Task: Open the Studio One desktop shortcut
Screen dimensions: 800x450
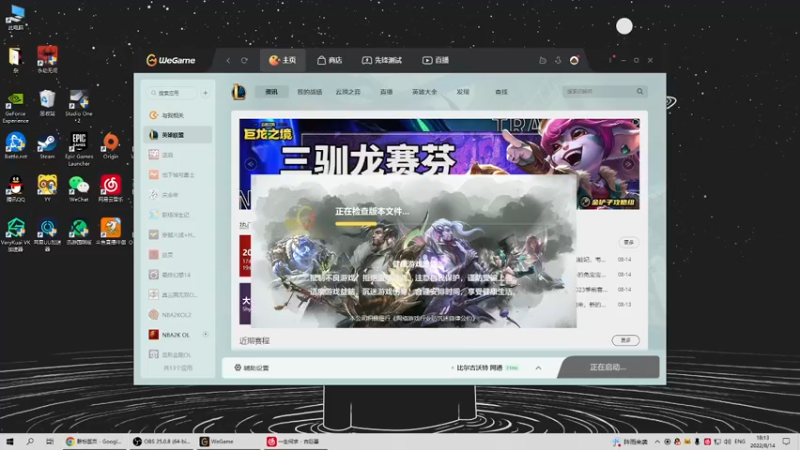Action: coord(79,107)
